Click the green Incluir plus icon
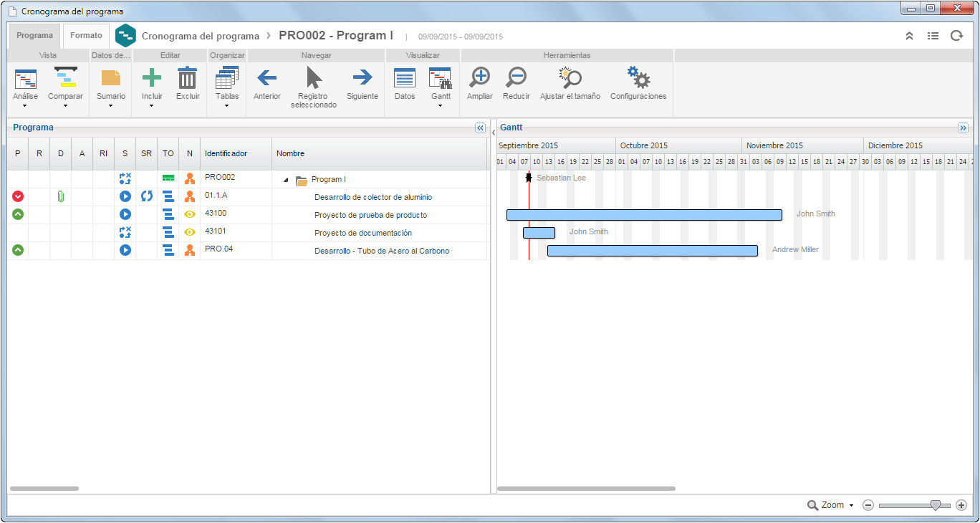The height and width of the screenshot is (523, 980). [x=152, y=78]
